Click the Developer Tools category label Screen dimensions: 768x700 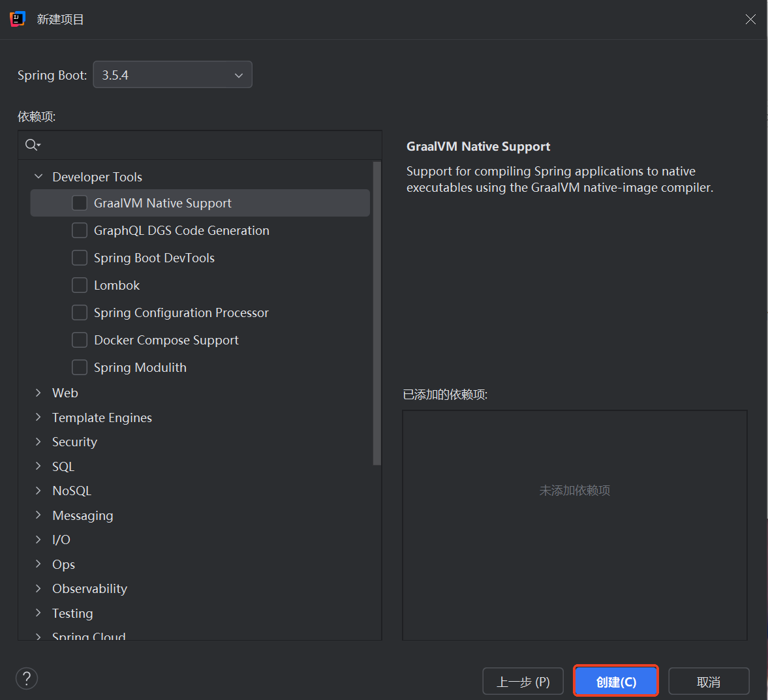(x=97, y=177)
